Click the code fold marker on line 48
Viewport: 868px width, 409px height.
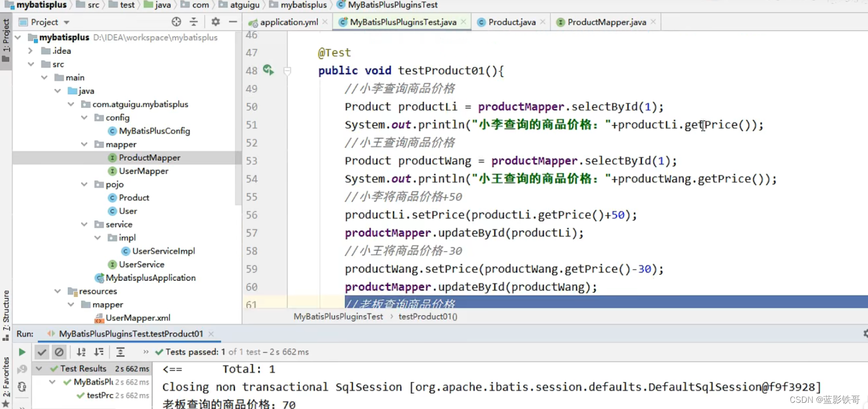287,71
